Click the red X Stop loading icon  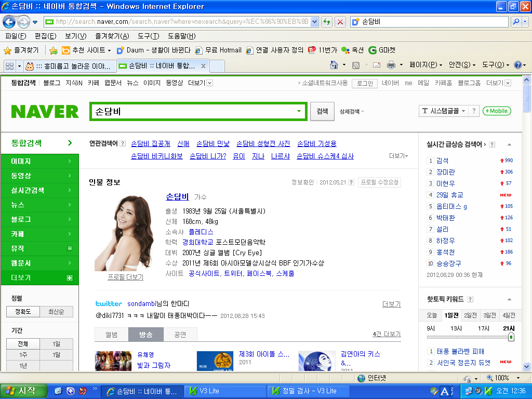pos(340,22)
